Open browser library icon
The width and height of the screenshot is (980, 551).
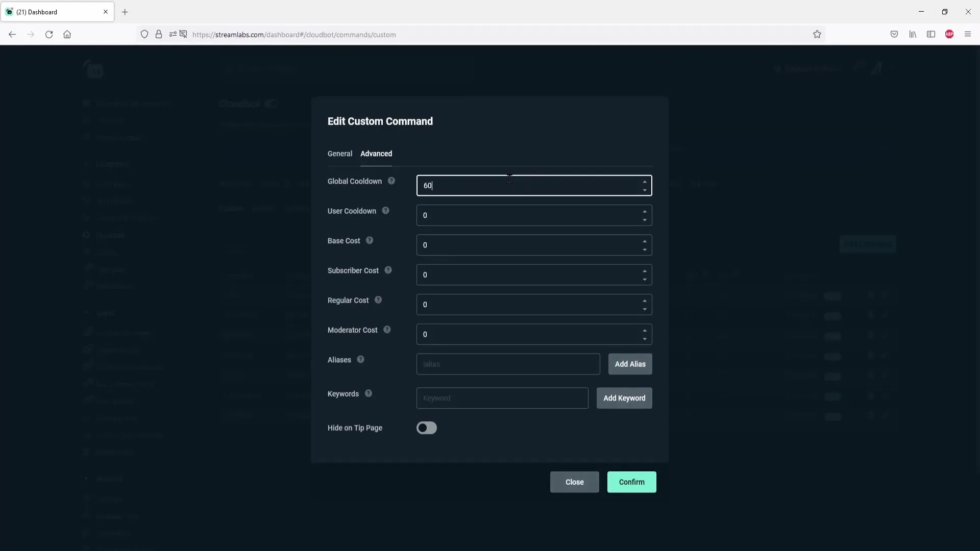(913, 34)
